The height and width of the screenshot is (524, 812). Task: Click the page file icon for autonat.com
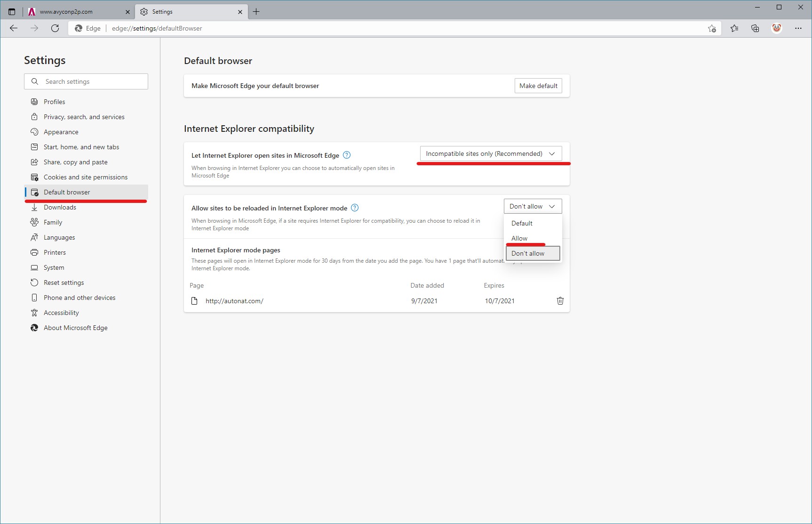194,301
